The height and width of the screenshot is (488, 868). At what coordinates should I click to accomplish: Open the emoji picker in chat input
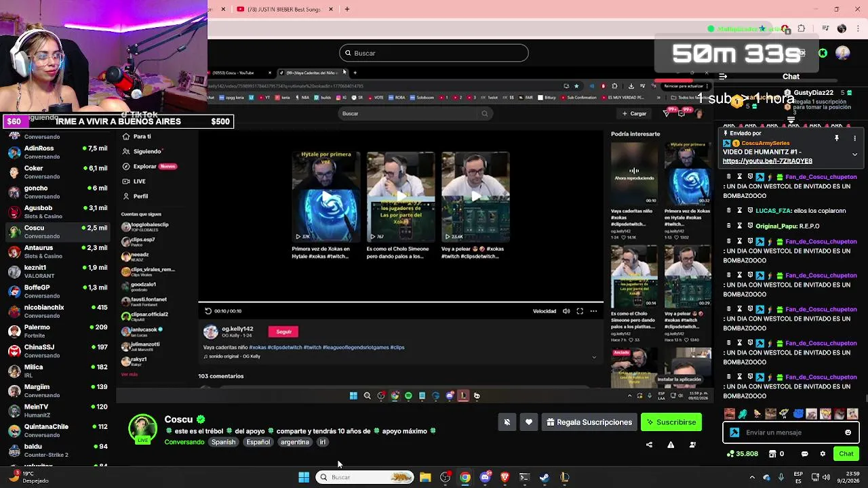(x=848, y=432)
